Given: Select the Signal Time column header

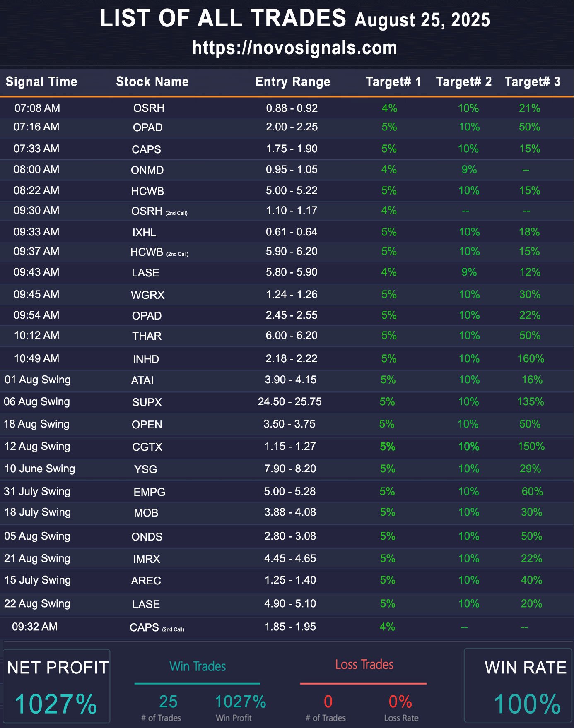Looking at the screenshot, I should point(41,82).
